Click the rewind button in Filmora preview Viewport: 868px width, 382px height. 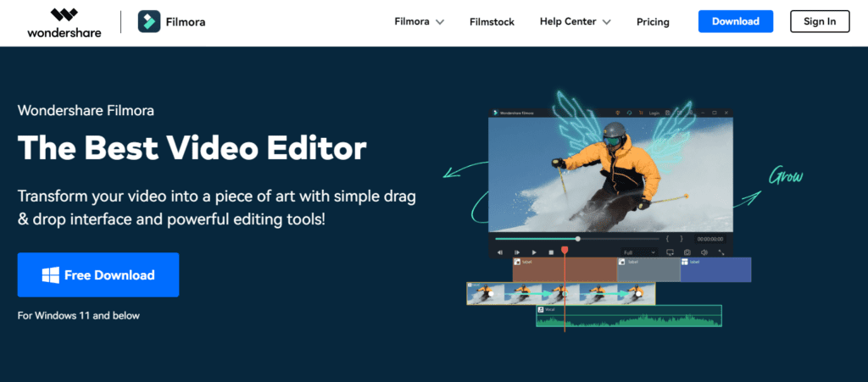pyautogui.click(x=500, y=252)
